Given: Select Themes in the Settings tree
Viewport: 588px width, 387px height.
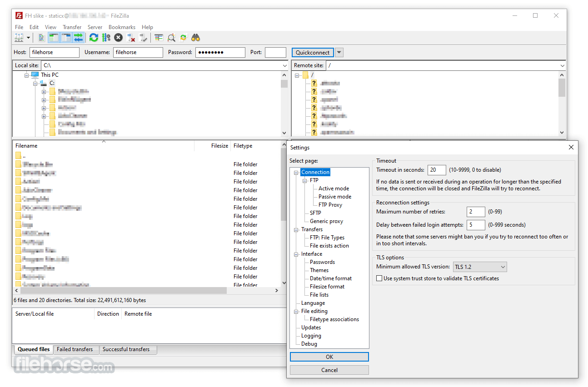Looking at the screenshot, I should [x=319, y=270].
